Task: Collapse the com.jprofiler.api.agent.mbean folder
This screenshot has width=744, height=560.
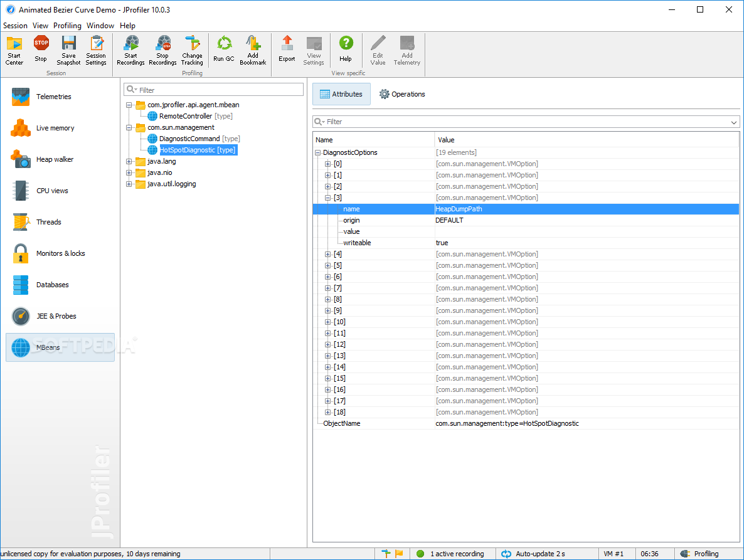Action: (129, 105)
